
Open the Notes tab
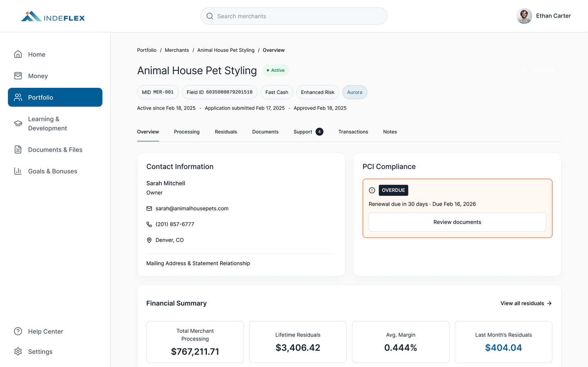click(x=390, y=132)
